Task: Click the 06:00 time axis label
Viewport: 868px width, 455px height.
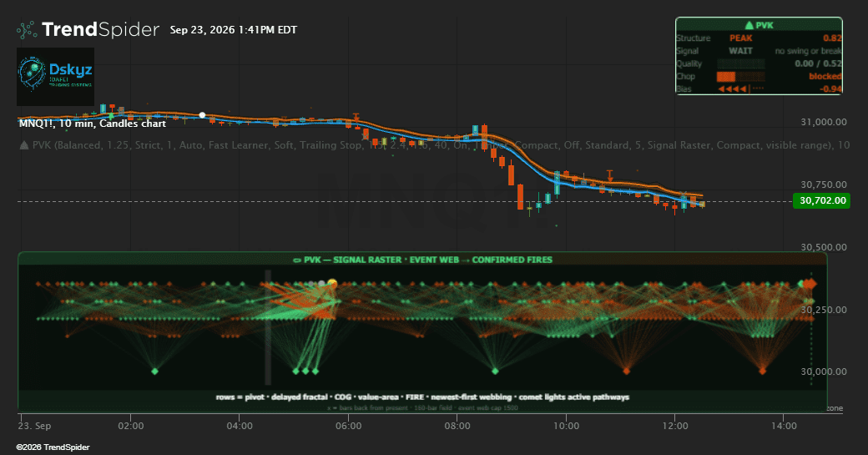Action: pos(349,426)
